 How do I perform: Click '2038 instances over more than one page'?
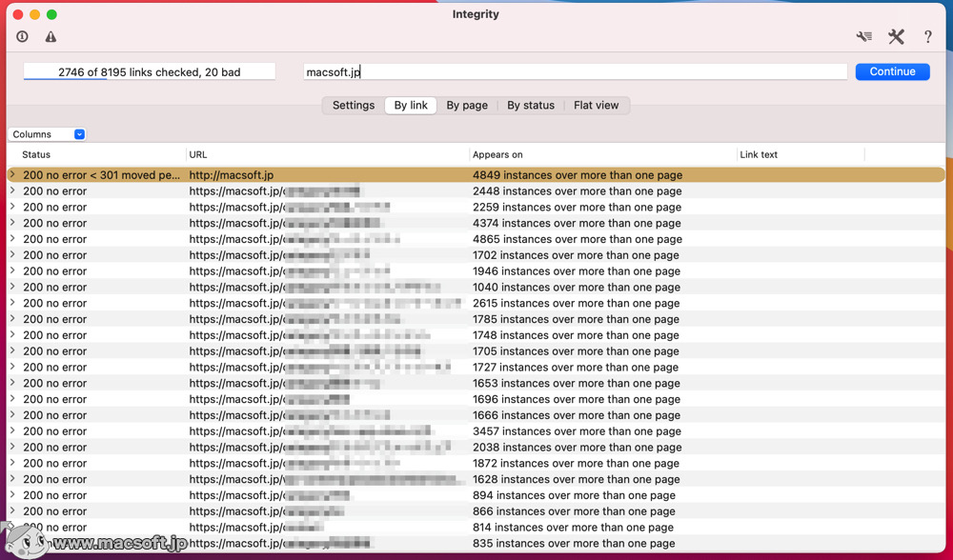(578, 447)
